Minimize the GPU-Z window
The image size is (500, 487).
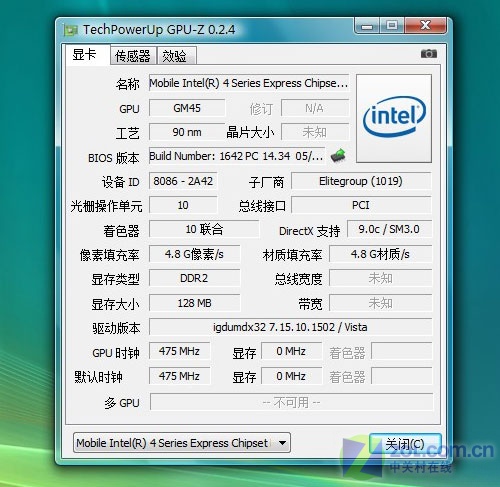point(367,26)
